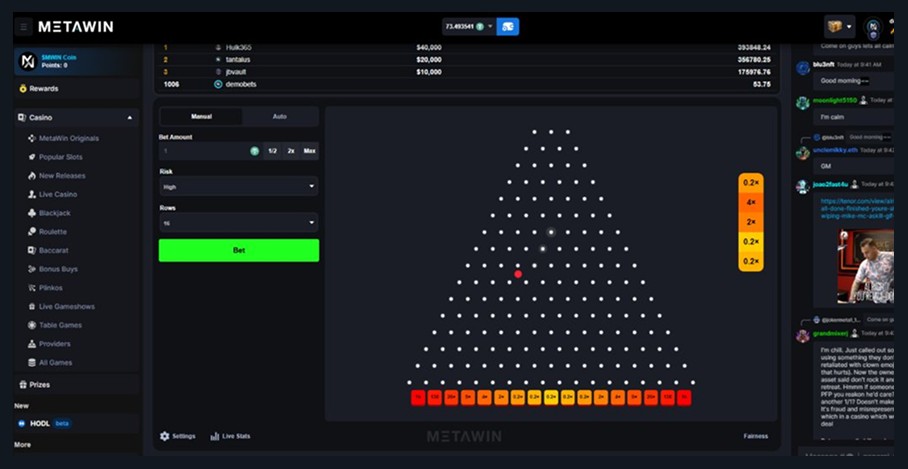Viewport: 908px width, 469px height.
Task: Collapse the Casino sidebar section
Action: [x=129, y=118]
